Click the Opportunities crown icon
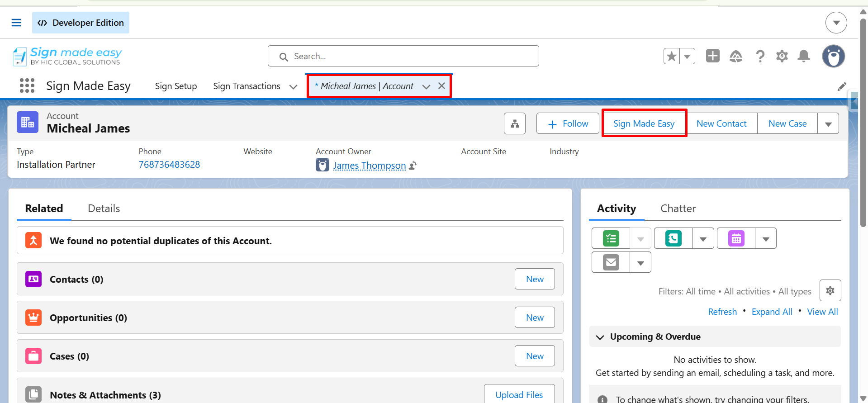The image size is (868, 403). click(x=33, y=318)
